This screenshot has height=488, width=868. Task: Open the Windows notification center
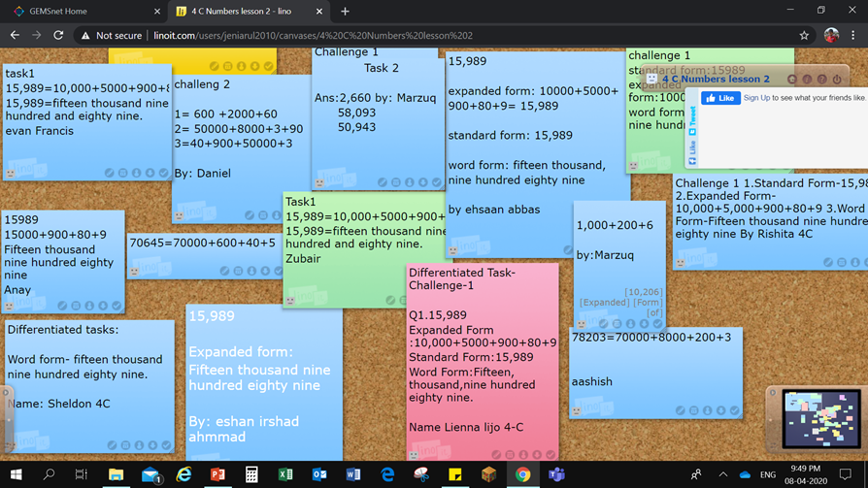(x=845, y=474)
